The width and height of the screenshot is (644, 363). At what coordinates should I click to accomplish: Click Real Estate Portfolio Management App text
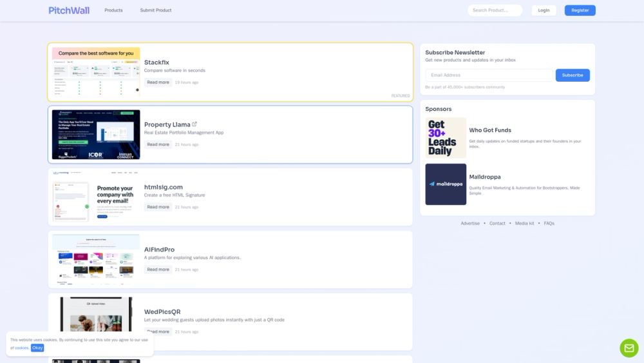click(x=184, y=133)
